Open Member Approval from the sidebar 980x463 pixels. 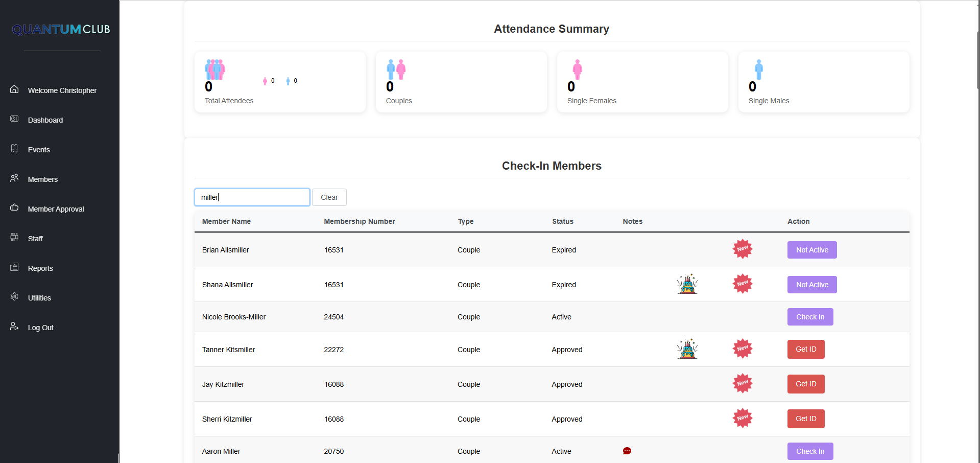pyautogui.click(x=56, y=209)
